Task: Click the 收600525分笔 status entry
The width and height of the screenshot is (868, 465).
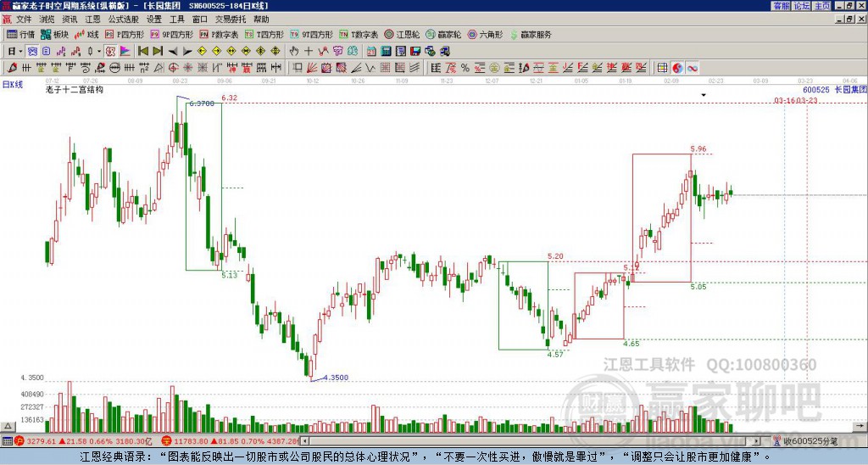Action: tap(810, 442)
